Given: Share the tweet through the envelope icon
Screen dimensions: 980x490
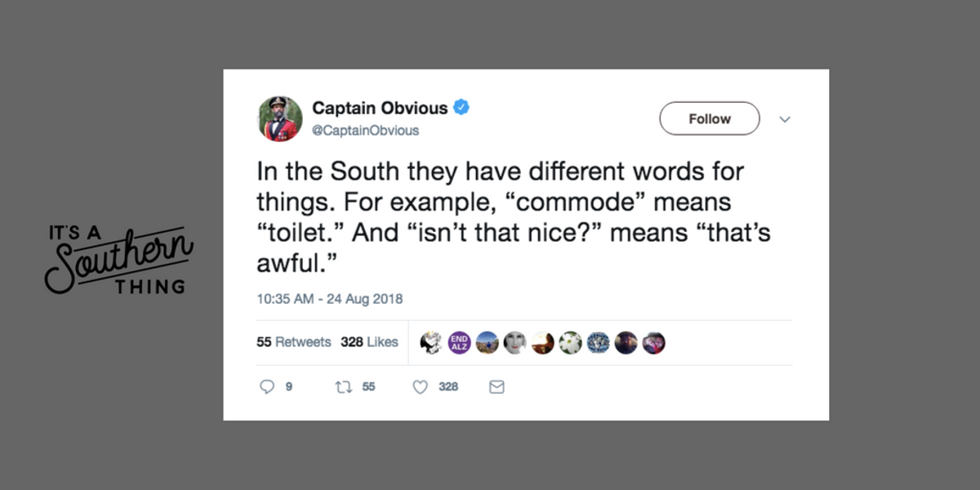Looking at the screenshot, I should tap(497, 386).
